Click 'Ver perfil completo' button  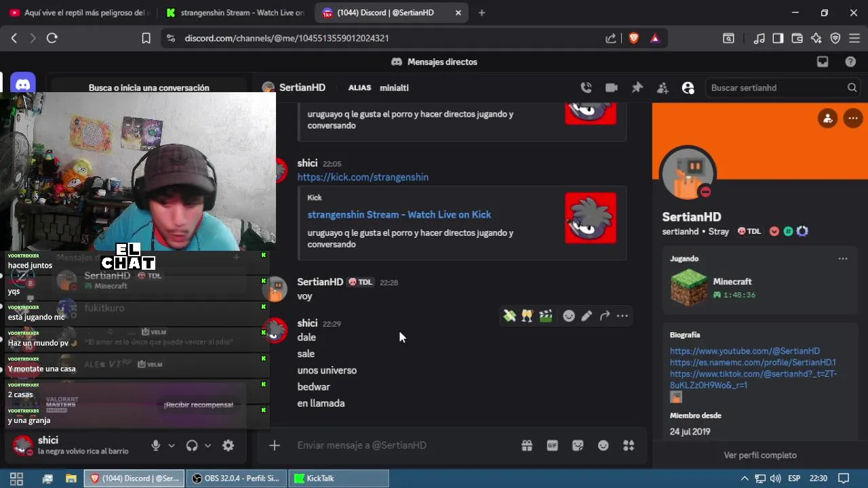pos(760,455)
